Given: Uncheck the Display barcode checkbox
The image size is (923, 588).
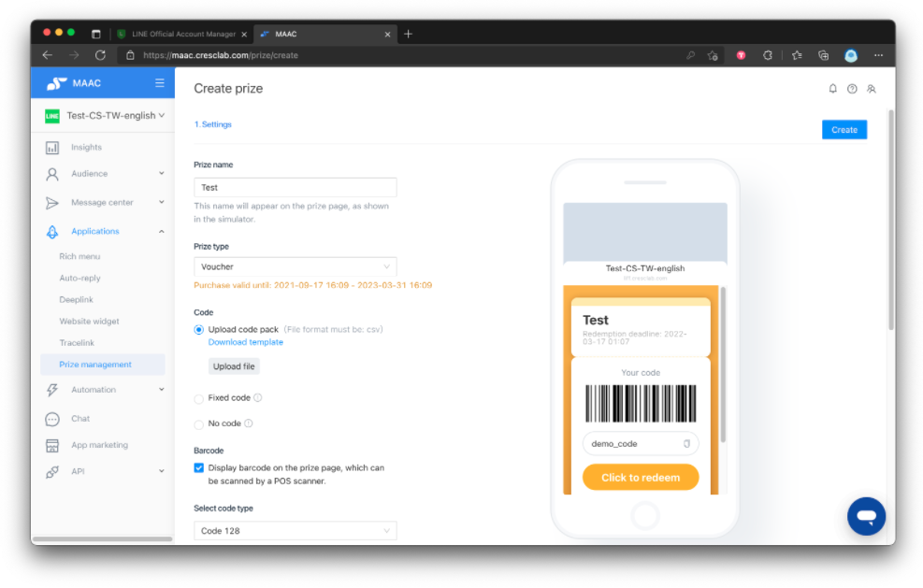Looking at the screenshot, I should coord(199,468).
